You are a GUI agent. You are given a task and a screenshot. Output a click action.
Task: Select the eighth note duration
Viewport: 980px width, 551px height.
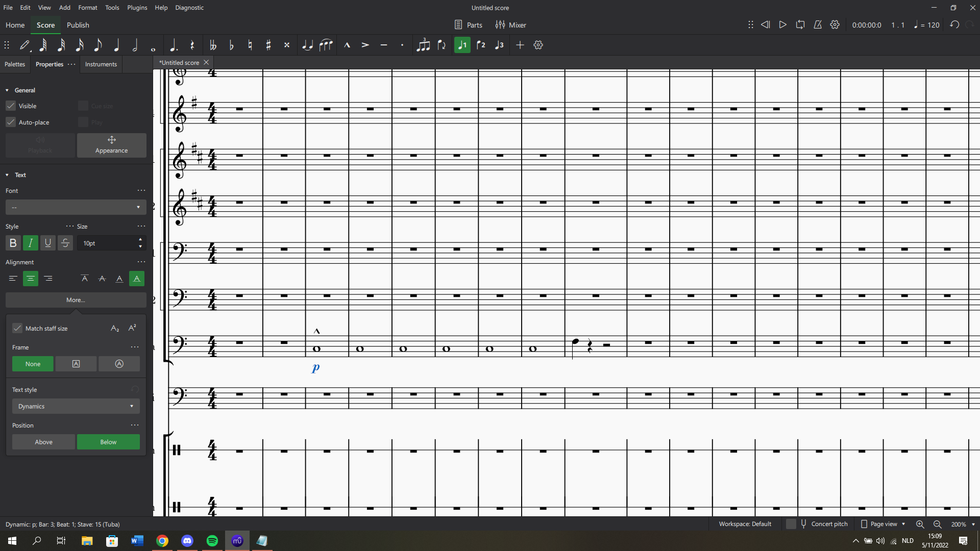[x=98, y=45]
